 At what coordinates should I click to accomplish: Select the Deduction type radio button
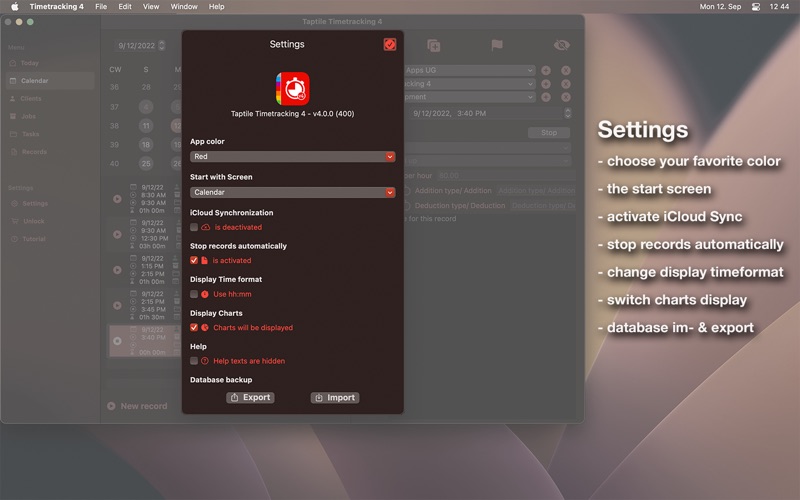407,206
